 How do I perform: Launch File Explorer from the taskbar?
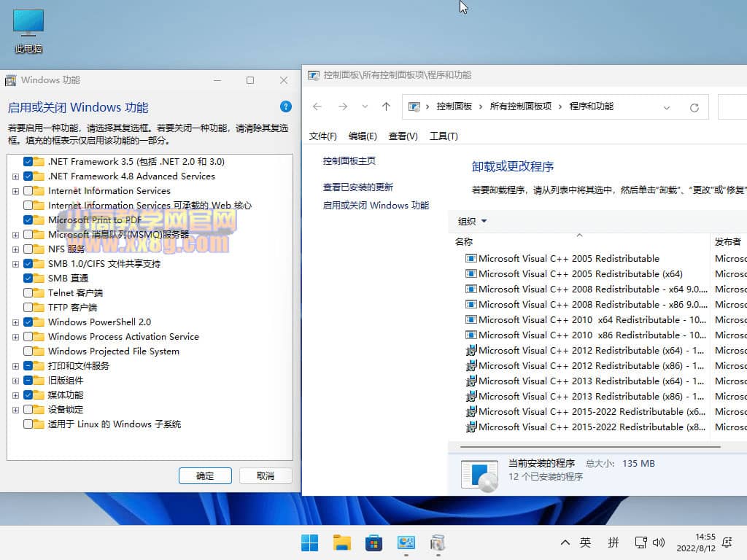click(341, 542)
